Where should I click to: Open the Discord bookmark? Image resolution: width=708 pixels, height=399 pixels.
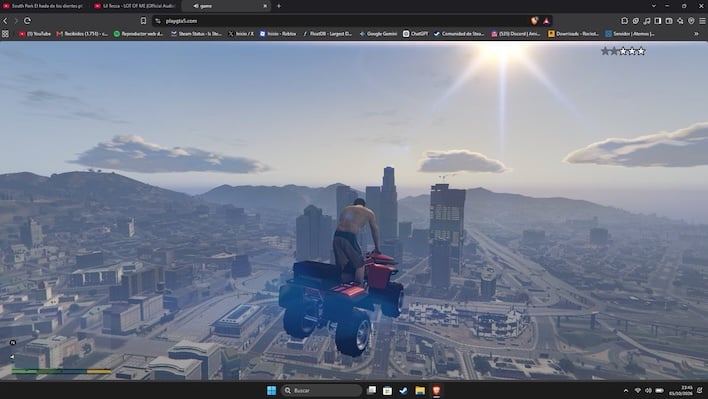click(516, 34)
